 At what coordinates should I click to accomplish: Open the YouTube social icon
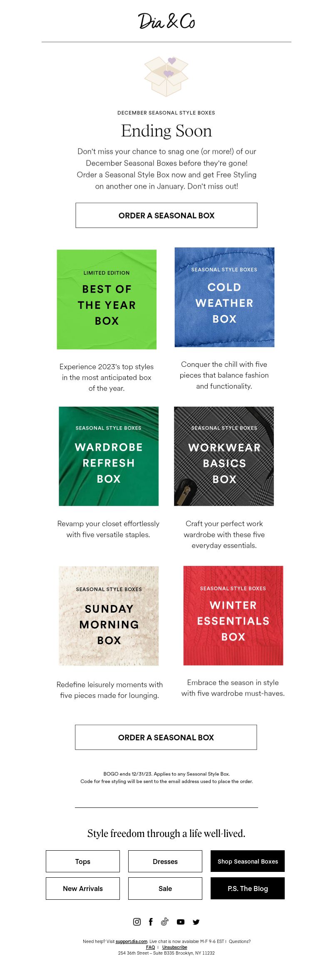pyautogui.click(x=180, y=922)
